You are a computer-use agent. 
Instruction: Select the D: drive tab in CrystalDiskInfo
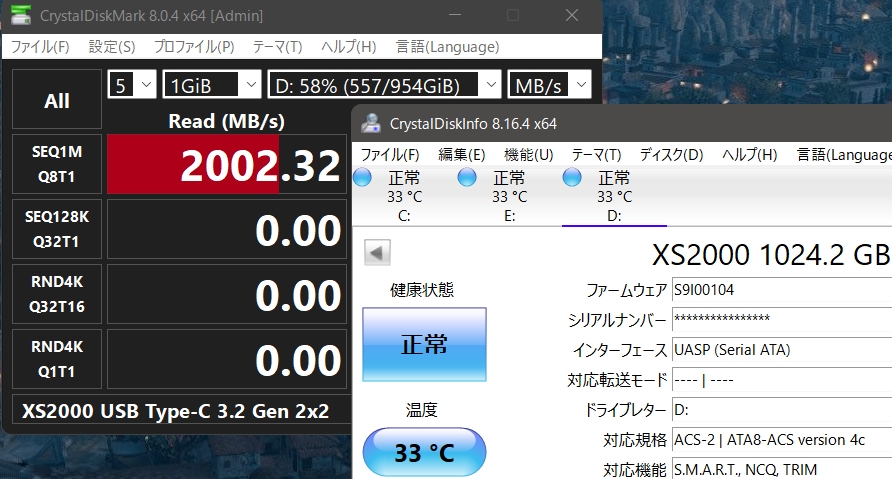614,196
